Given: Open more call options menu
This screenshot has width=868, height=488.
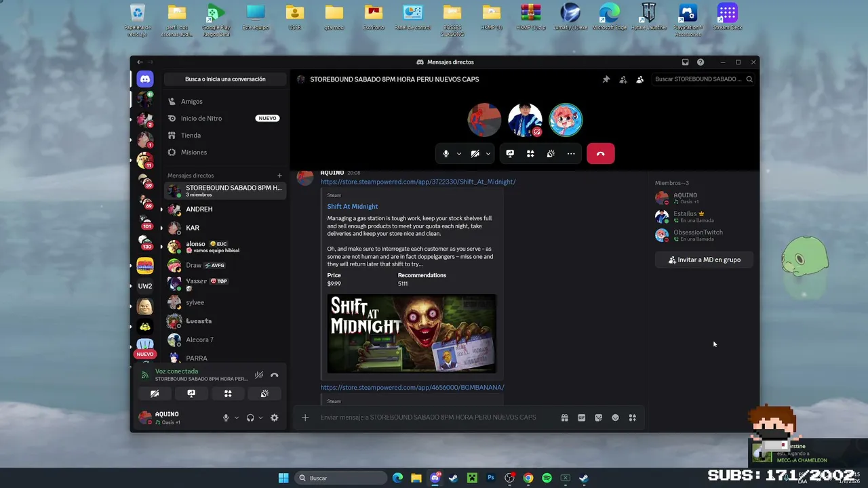Looking at the screenshot, I should (x=571, y=154).
